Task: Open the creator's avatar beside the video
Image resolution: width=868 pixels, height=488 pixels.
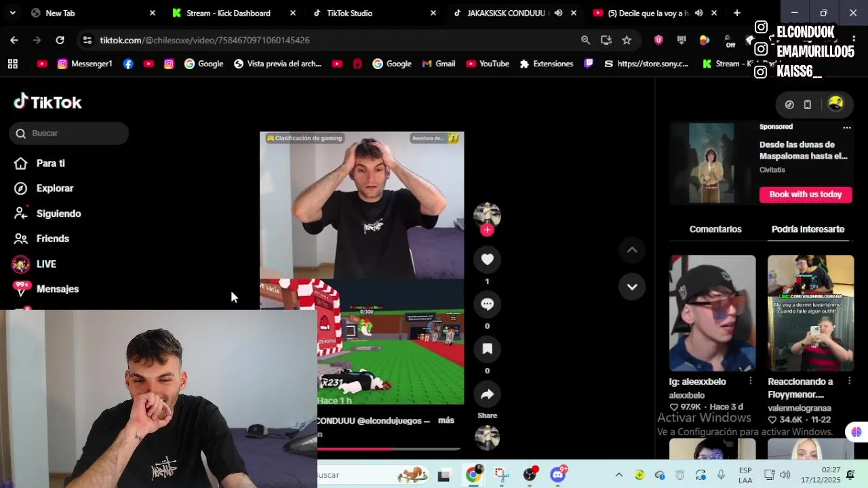Action: [x=487, y=214]
